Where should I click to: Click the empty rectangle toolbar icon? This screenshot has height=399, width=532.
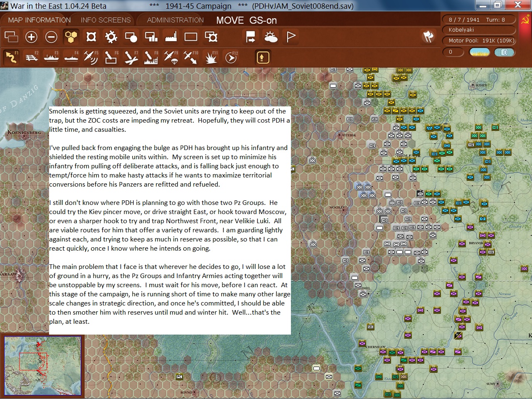pos(191,37)
